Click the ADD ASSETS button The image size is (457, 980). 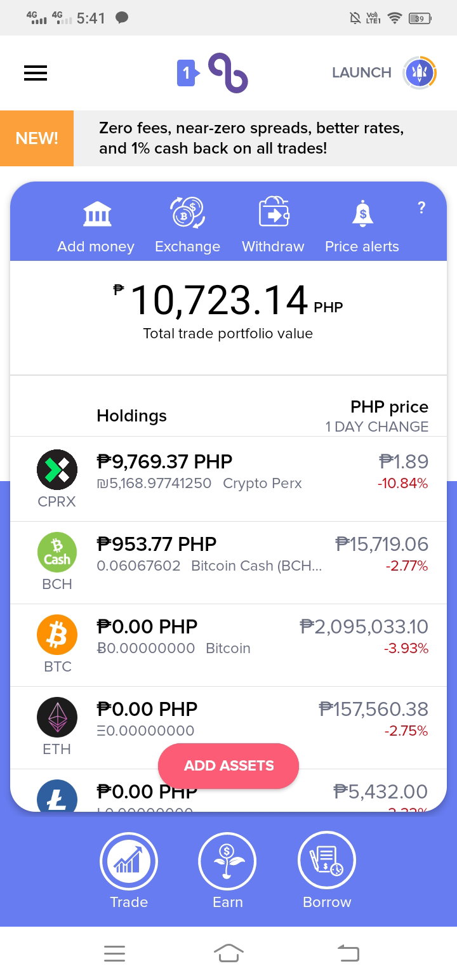(x=228, y=765)
